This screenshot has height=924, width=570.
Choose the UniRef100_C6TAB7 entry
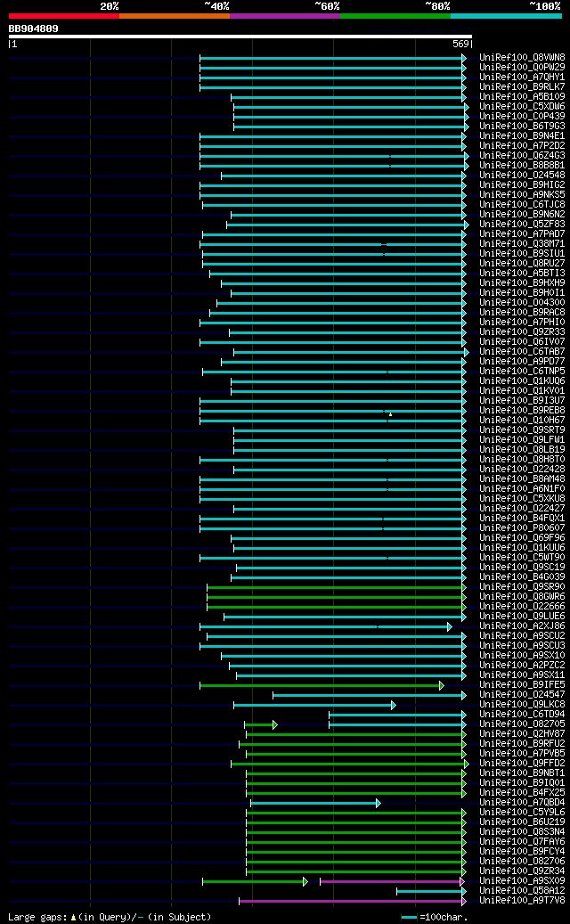(x=522, y=352)
